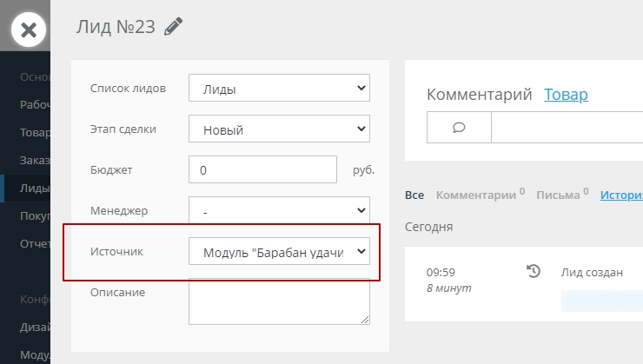This screenshot has height=364, width=643.
Task: Open the История filter tab
Action: (x=620, y=195)
